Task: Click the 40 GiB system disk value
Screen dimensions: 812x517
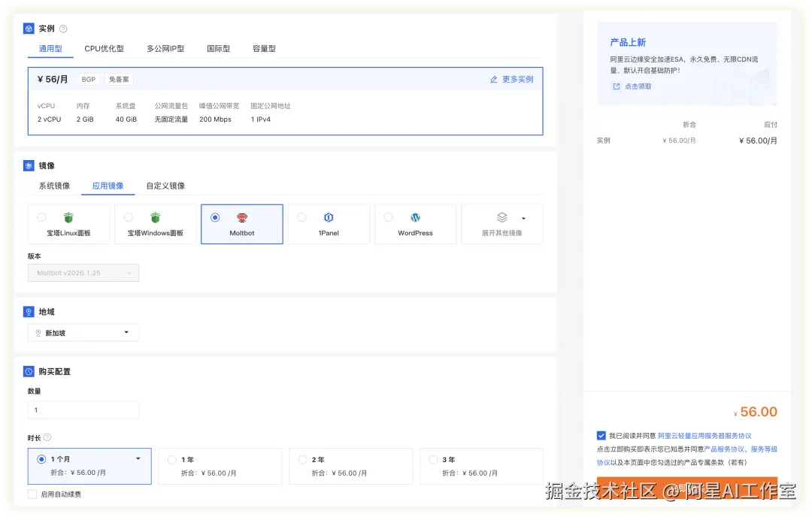Action: click(126, 119)
